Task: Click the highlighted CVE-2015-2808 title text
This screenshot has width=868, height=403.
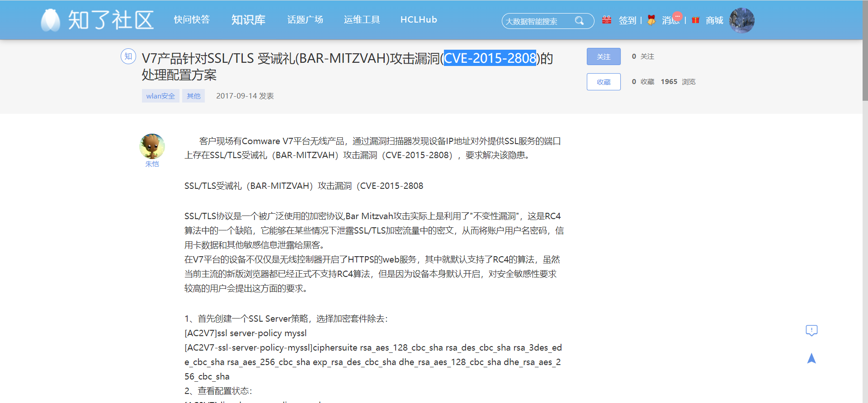Action: pyautogui.click(x=490, y=58)
